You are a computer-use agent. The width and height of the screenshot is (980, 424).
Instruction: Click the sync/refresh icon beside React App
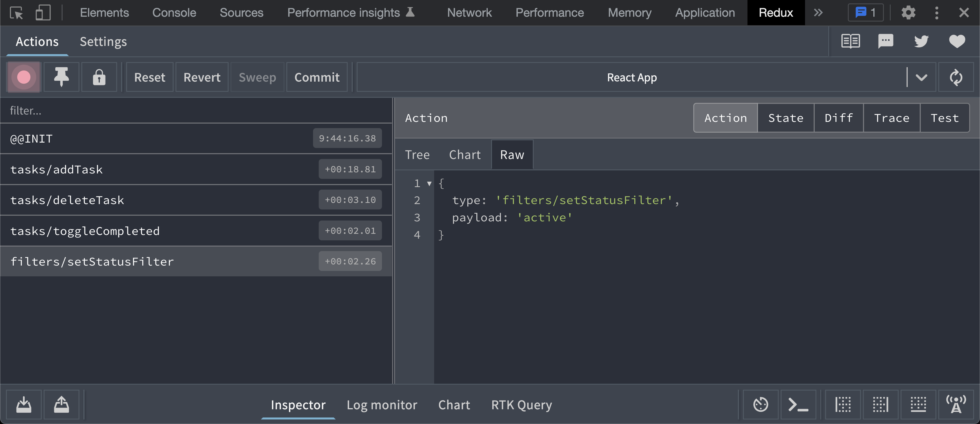click(x=956, y=77)
